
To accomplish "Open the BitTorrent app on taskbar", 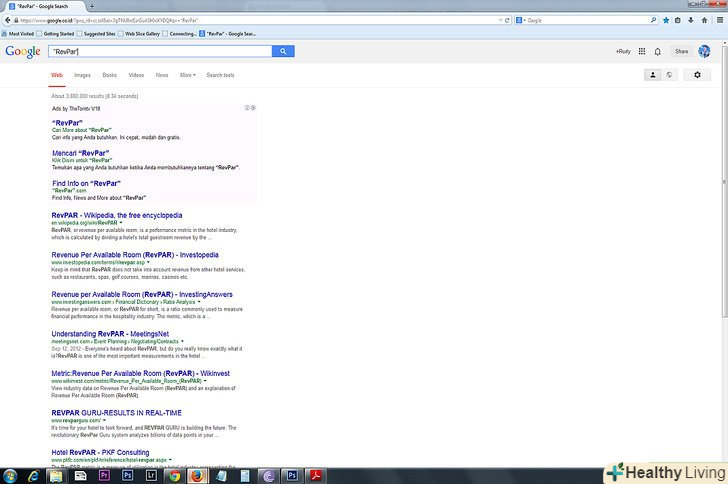I will click(268, 476).
